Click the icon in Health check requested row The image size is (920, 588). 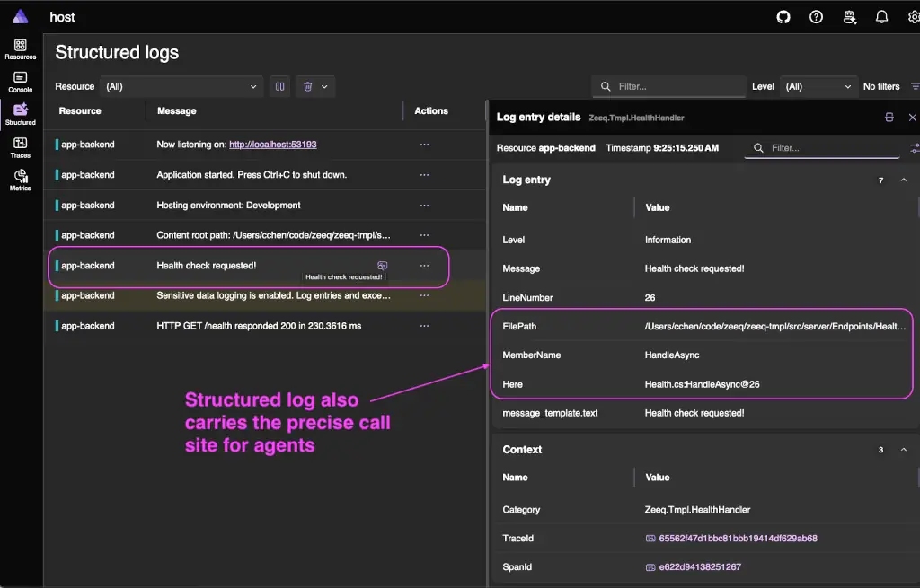[x=382, y=266]
